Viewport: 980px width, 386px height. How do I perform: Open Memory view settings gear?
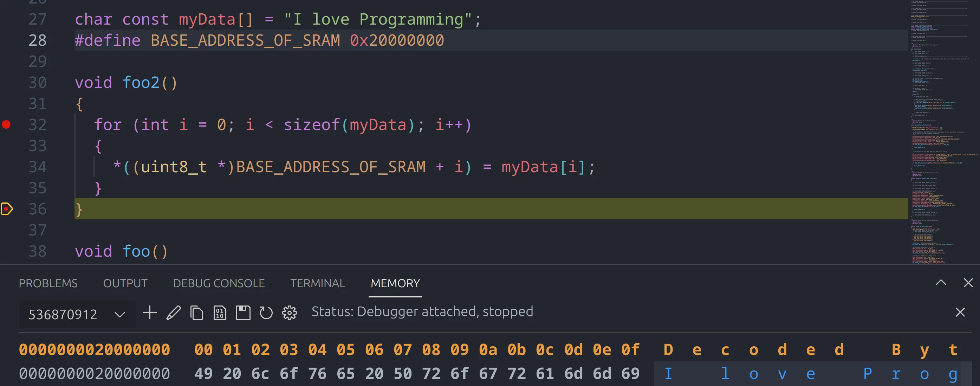tap(290, 313)
